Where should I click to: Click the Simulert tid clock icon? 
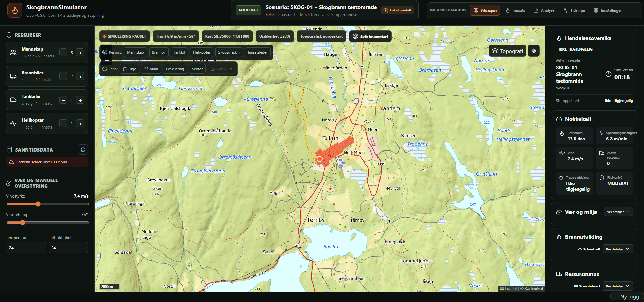(608, 74)
